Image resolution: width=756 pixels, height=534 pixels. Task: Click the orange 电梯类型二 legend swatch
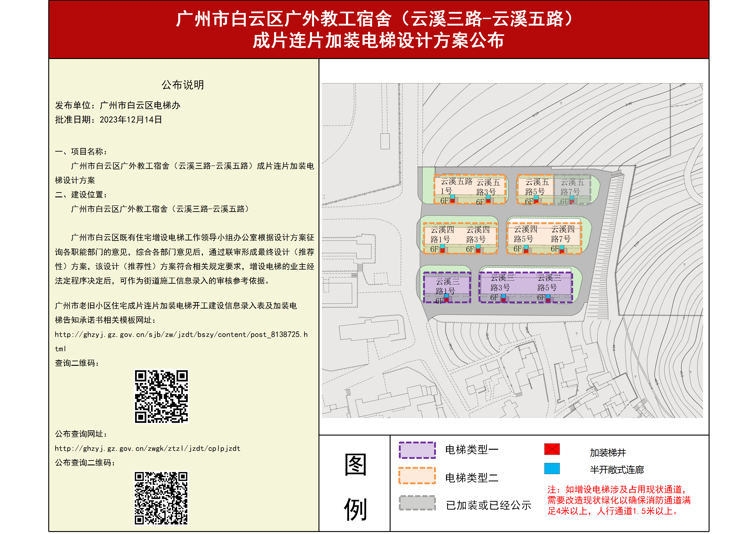[x=417, y=476]
